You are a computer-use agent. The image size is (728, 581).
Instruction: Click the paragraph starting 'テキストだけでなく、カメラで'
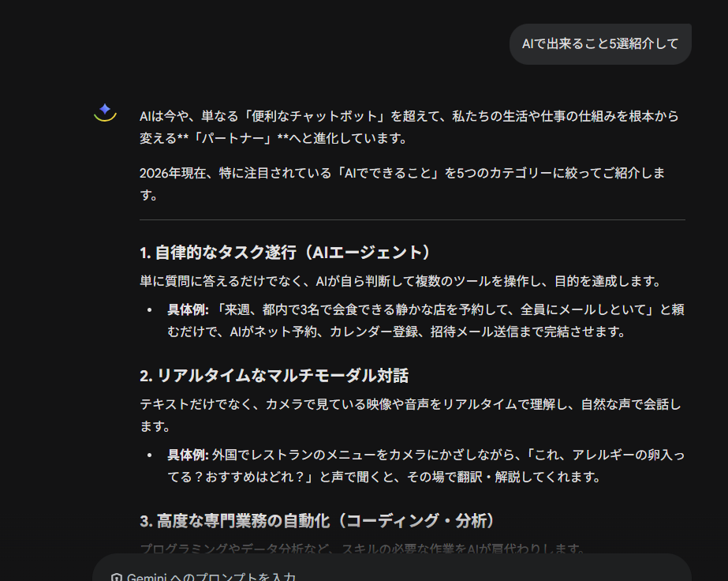[410, 415]
